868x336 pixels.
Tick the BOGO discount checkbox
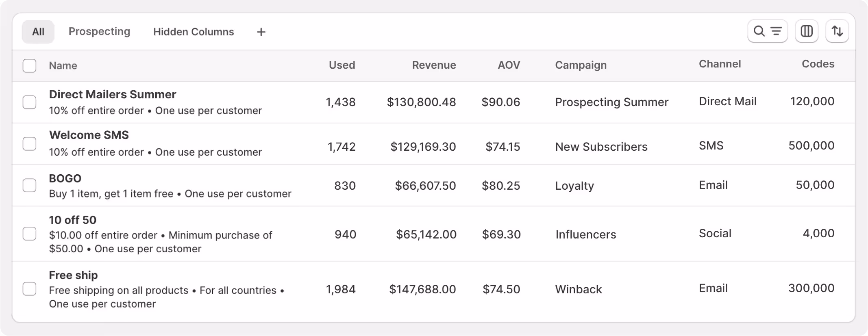click(x=29, y=185)
